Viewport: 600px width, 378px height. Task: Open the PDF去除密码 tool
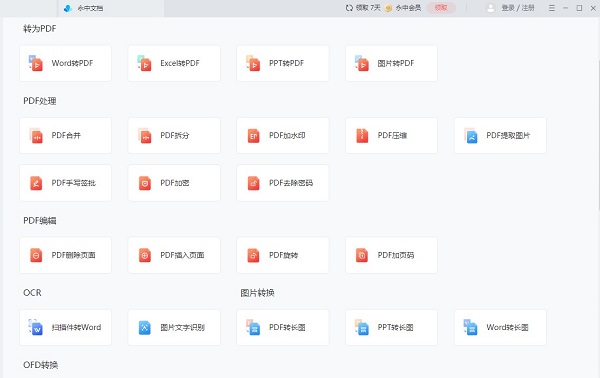tap(283, 183)
